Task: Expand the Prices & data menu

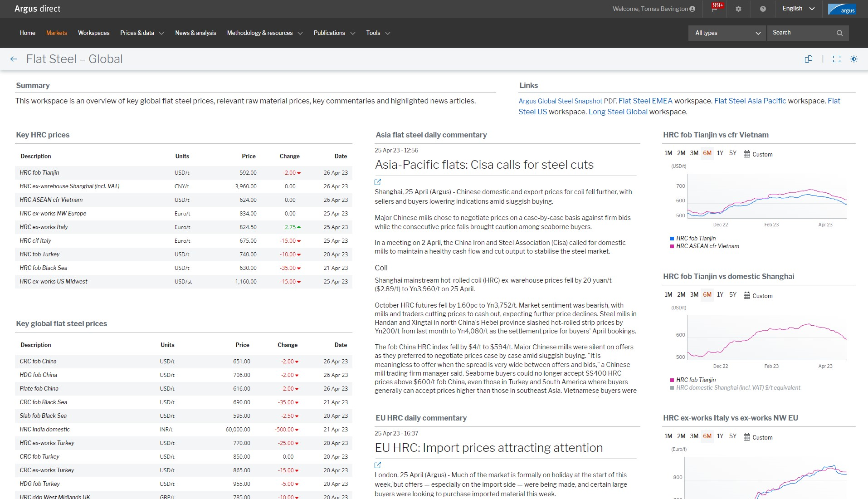Action: coord(141,33)
